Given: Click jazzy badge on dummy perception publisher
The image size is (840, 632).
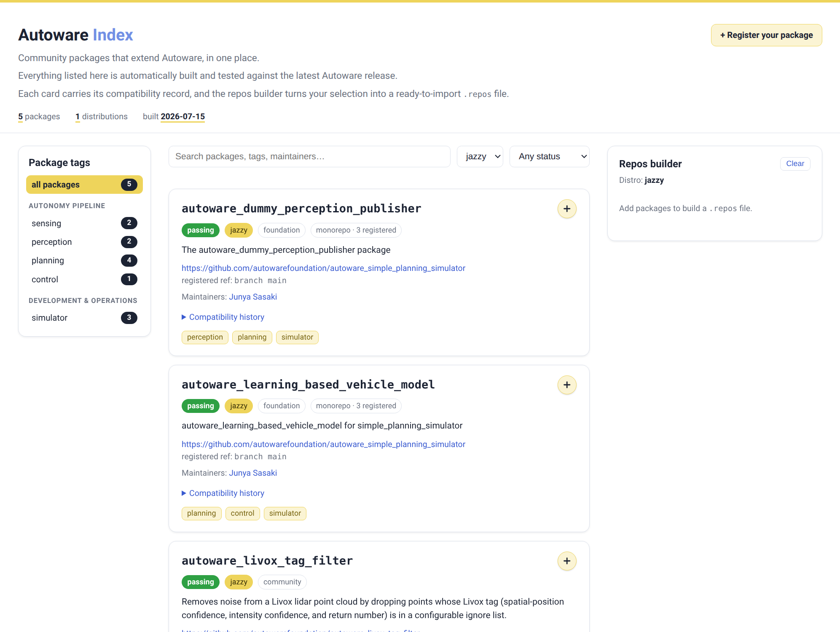Looking at the screenshot, I should click(x=239, y=230).
